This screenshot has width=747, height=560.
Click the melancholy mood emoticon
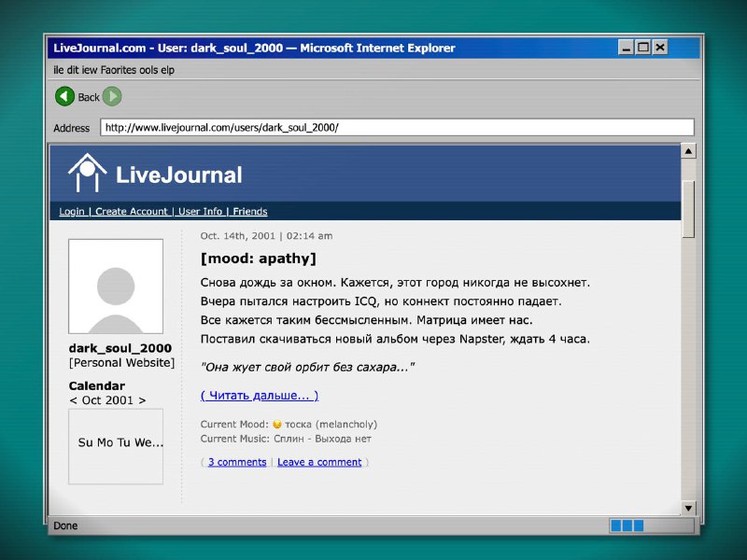(x=276, y=425)
